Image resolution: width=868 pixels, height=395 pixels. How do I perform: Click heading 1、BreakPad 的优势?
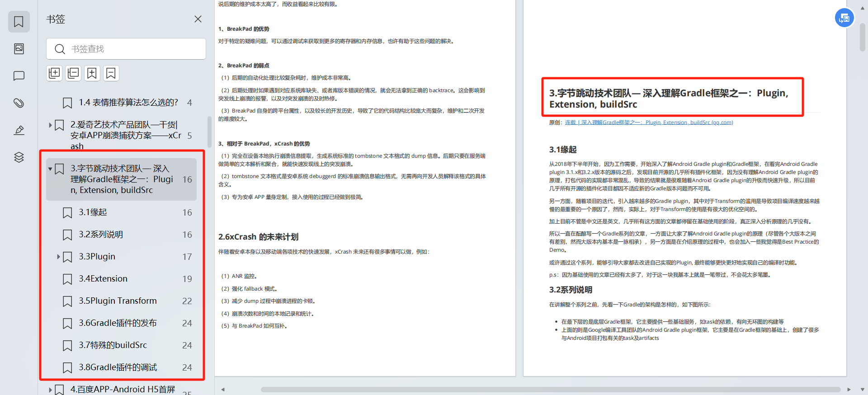point(244,29)
